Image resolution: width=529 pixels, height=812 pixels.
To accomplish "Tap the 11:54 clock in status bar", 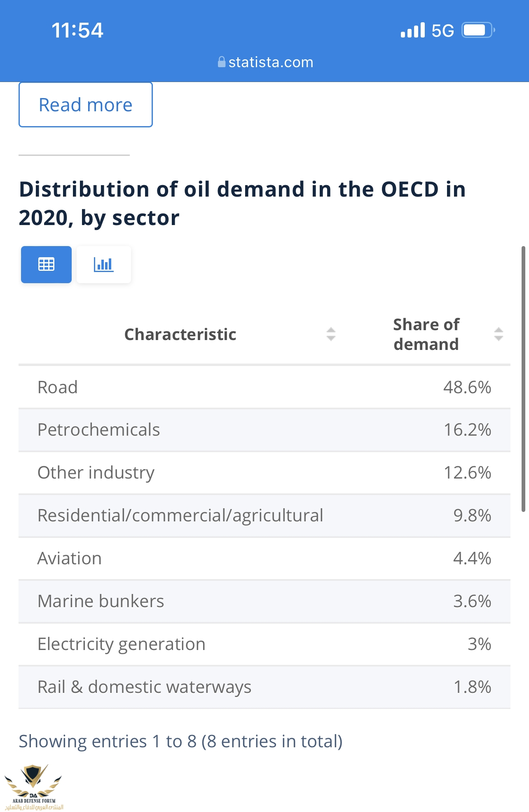I will pos(77,31).
